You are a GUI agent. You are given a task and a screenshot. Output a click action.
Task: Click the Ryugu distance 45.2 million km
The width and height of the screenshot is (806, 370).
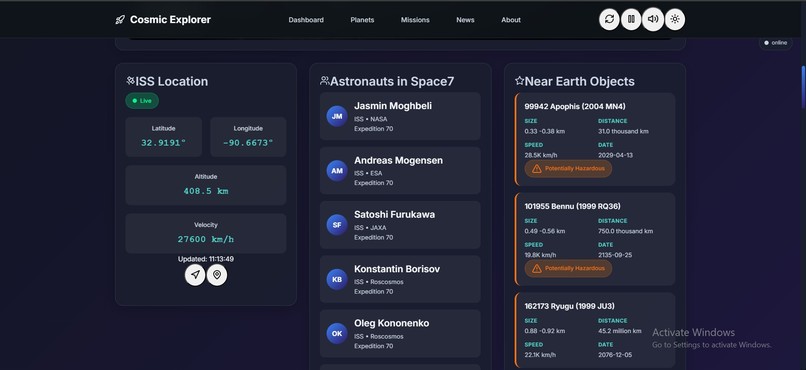(619, 331)
